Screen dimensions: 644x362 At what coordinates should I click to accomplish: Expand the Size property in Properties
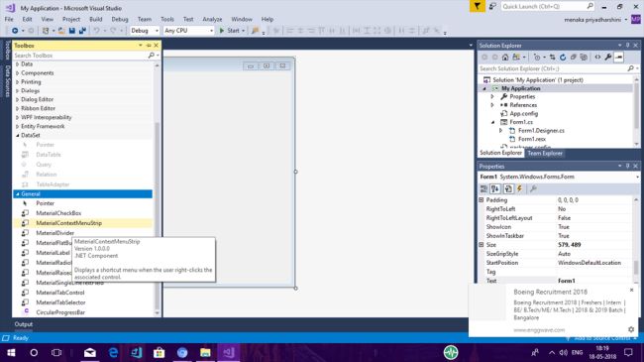[x=481, y=244]
